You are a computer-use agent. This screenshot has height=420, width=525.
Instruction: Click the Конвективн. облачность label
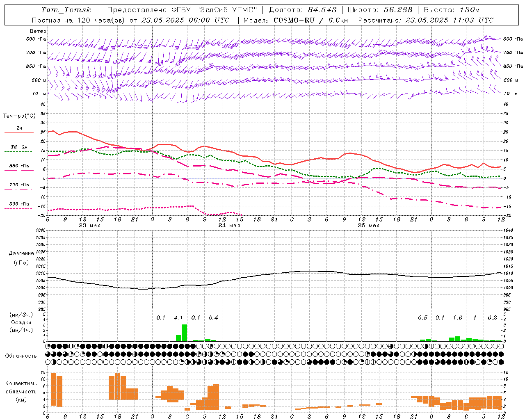point(21,387)
